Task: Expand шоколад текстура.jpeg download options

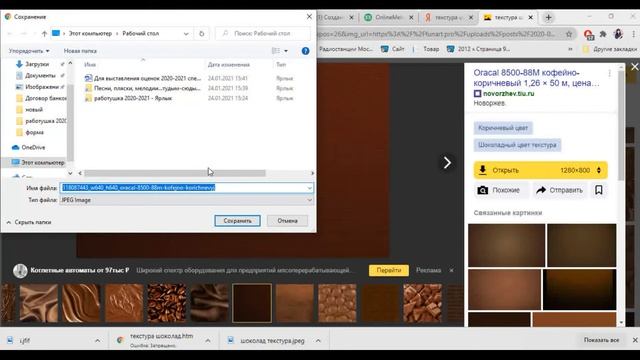Action: click(x=318, y=340)
